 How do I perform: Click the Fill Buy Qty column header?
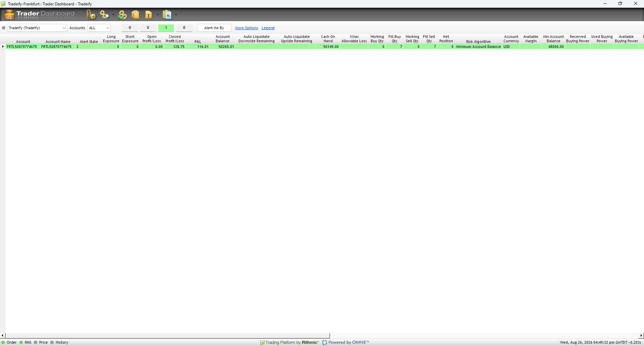[395, 39]
